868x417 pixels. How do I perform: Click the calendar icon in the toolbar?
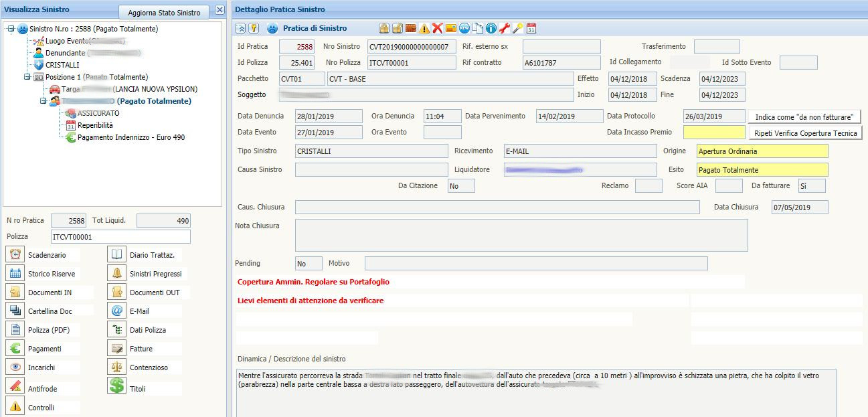click(x=531, y=28)
